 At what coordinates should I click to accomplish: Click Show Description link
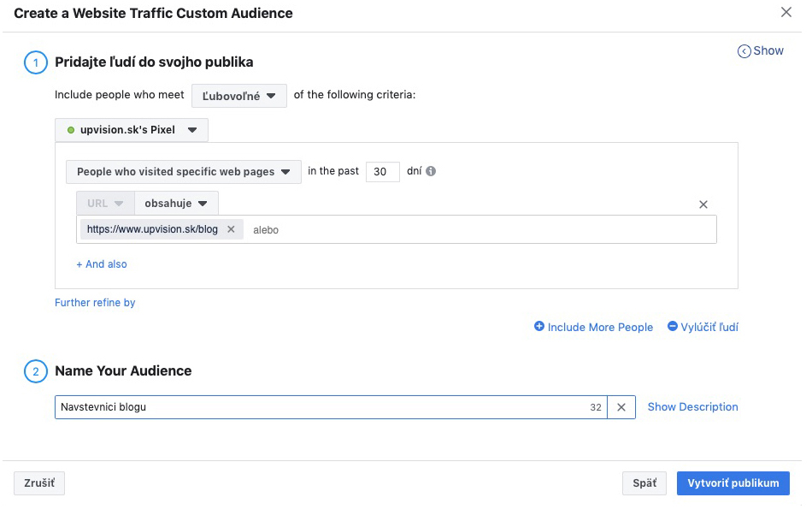coord(693,407)
